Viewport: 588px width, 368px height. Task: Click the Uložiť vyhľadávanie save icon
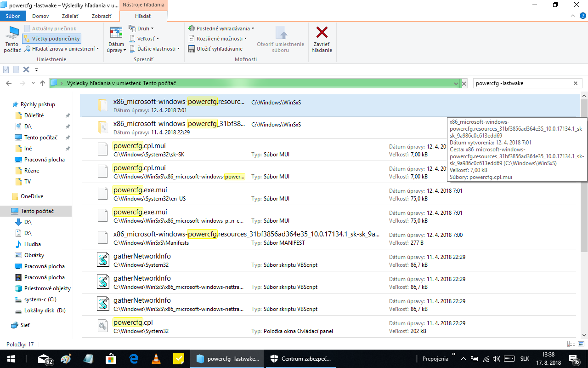click(192, 49)
